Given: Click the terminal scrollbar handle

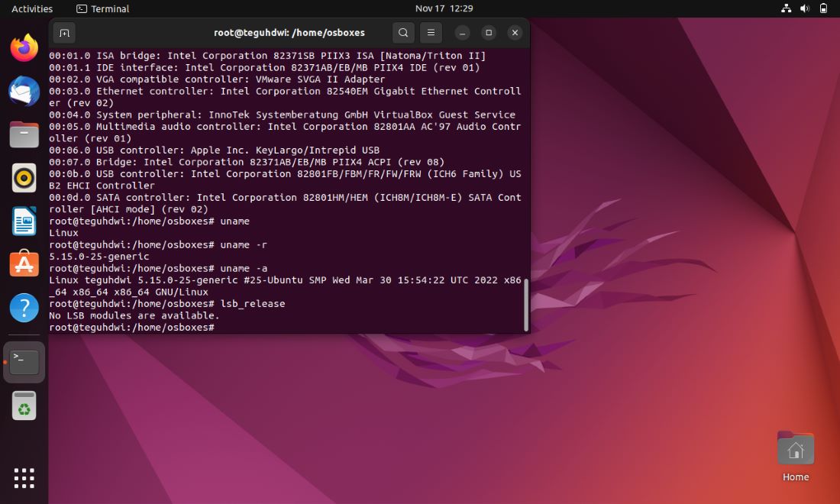Looking at the screenshot, I should click(526, 305).
